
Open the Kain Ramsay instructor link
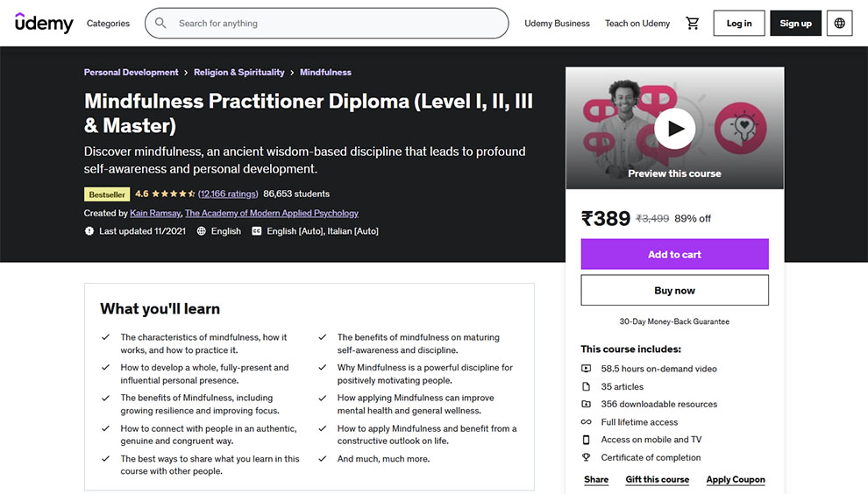[x=155, y=214]
